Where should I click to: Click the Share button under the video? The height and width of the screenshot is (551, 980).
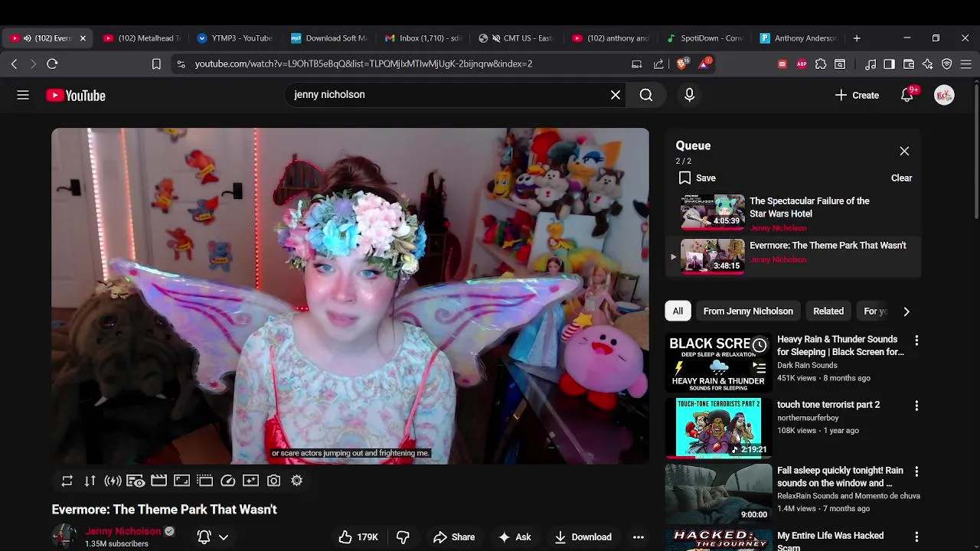[454, 537]
